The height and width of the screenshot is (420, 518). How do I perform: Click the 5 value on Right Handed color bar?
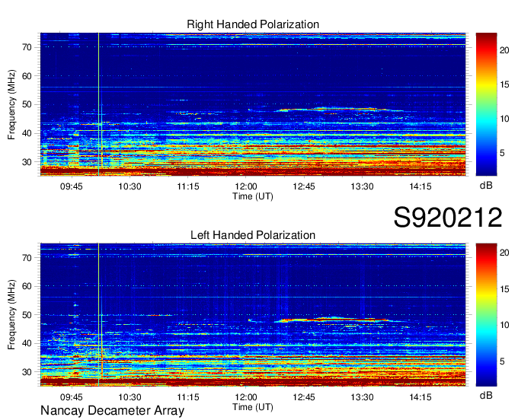503,153
